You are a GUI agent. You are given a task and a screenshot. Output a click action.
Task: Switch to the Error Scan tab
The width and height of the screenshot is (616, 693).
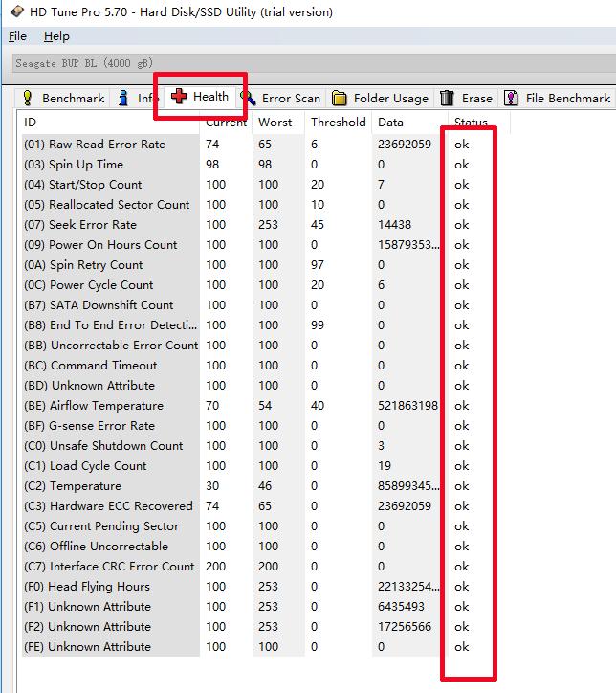(282, 98)
